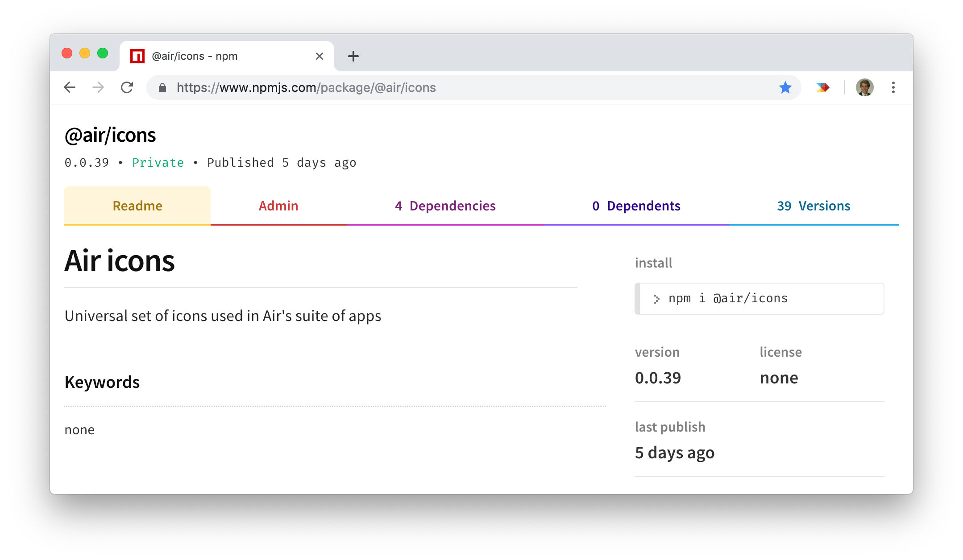Reload the npm page

[127, 87]
